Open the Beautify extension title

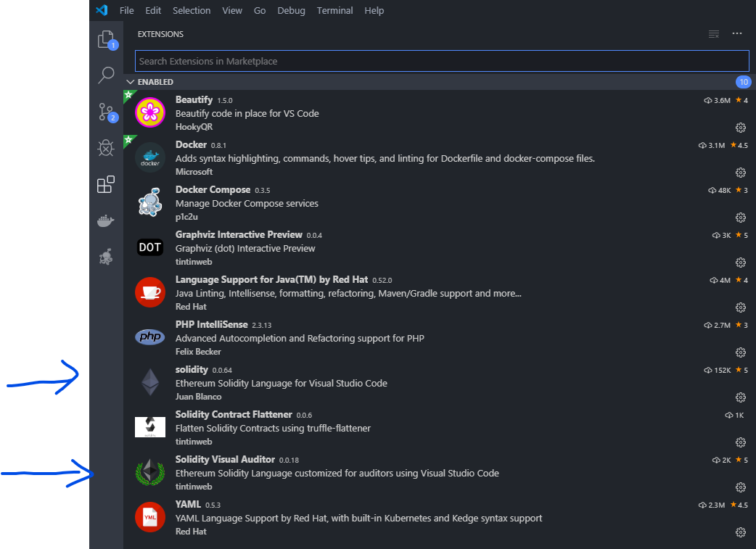tap(194, 100)
